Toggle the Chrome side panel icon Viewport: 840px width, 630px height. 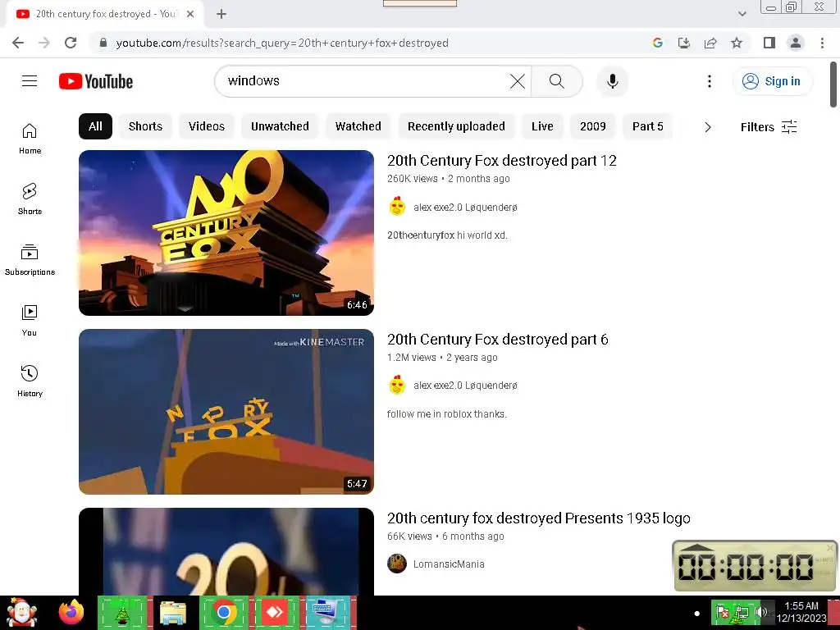coord(769,43)
